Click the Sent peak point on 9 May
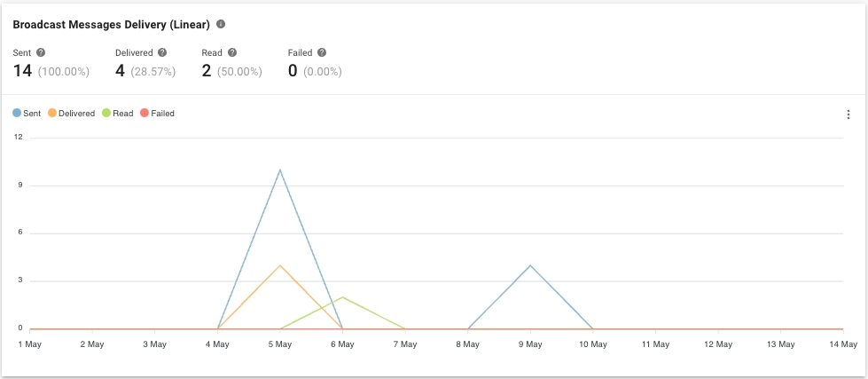The width and height of the screenshot is (868, 379). (x=530, y=265)
